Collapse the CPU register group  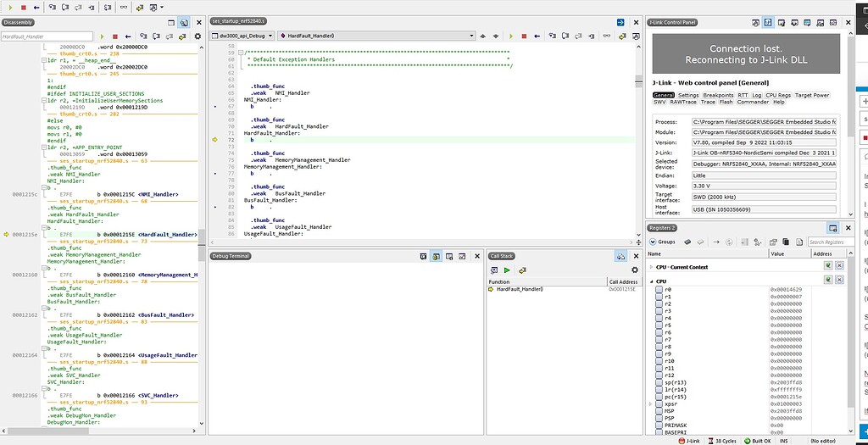tap(652, 281)
